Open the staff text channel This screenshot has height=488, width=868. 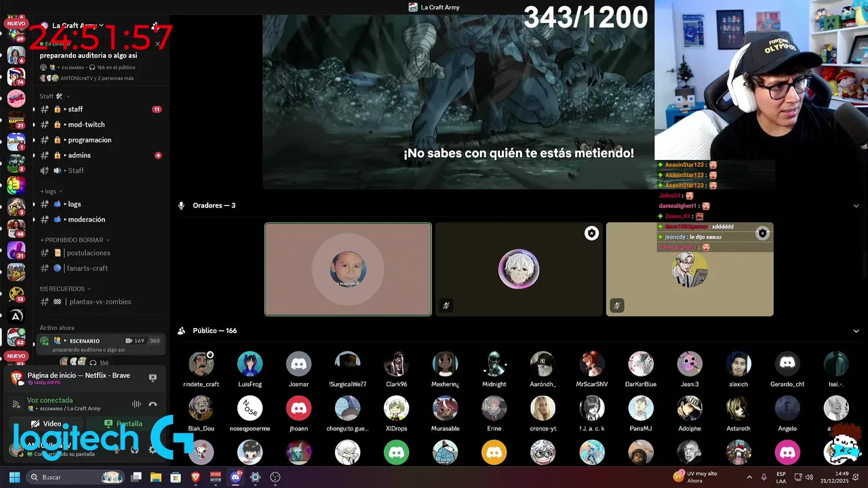[100, 109]
